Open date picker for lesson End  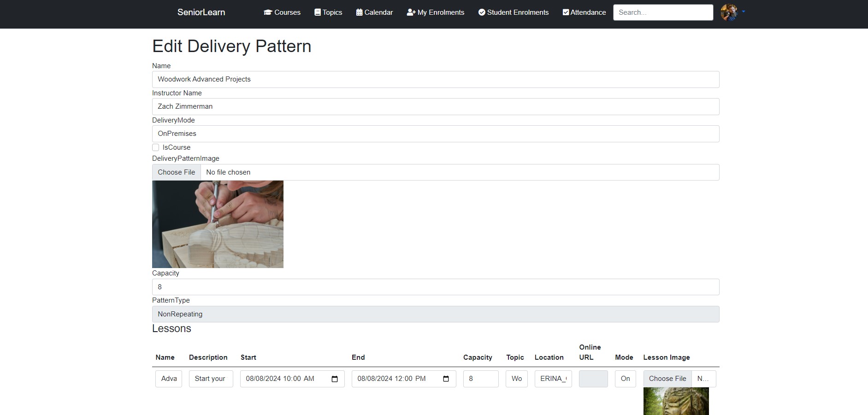(446, 379)
